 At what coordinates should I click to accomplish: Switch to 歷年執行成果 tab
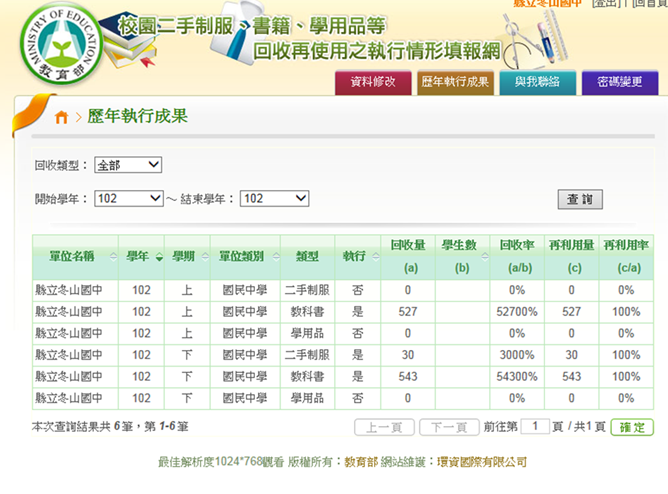455,83
